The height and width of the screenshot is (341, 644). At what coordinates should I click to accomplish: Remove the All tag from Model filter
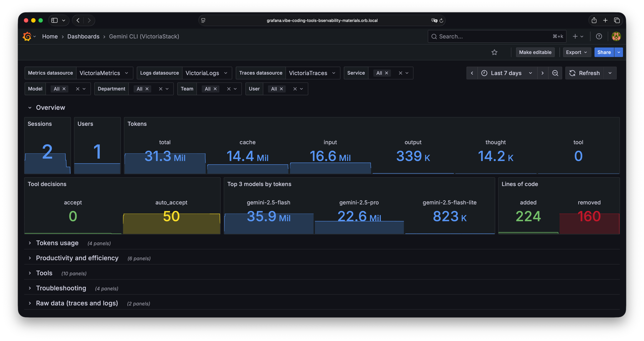64,89
